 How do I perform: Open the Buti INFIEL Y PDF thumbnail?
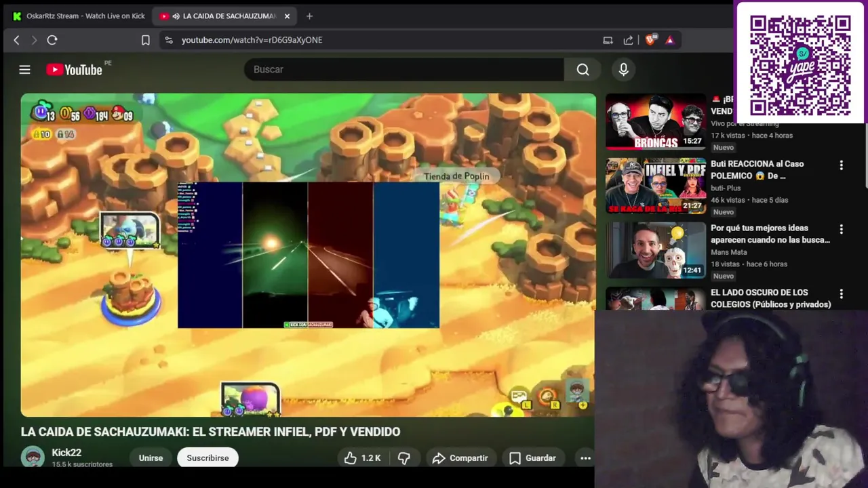[656, 186]
